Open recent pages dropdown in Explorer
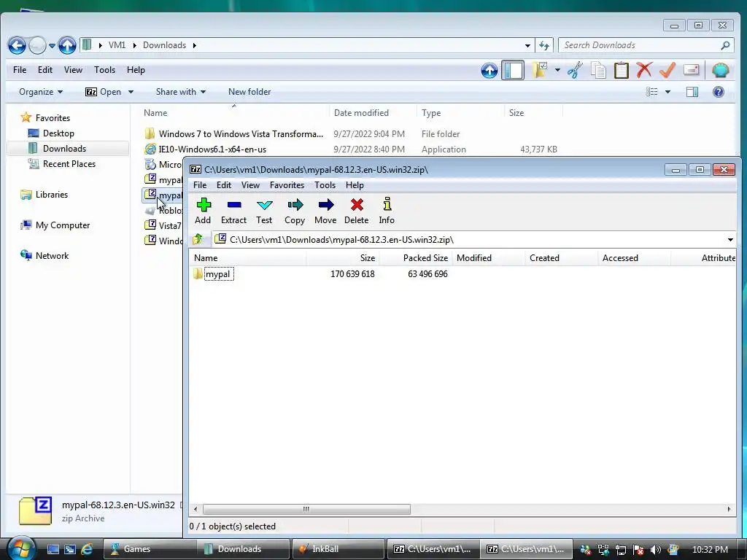747x560 pixels. (x=52, y=46)
